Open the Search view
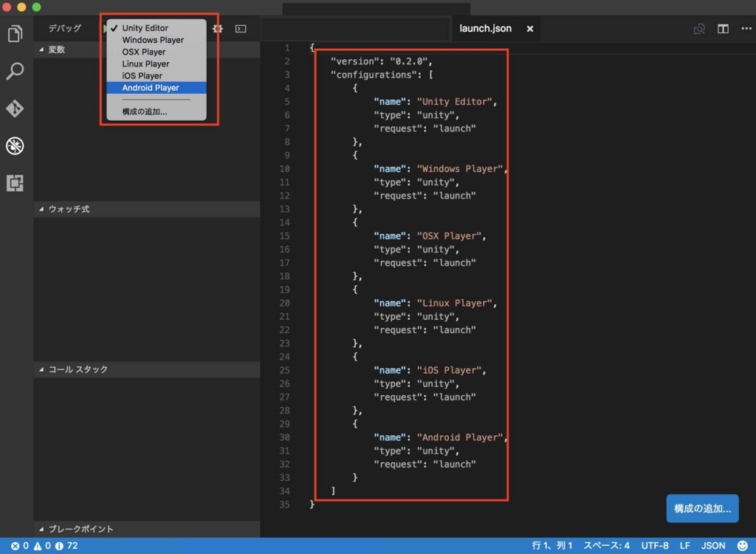756x554 pixels. 15,71
